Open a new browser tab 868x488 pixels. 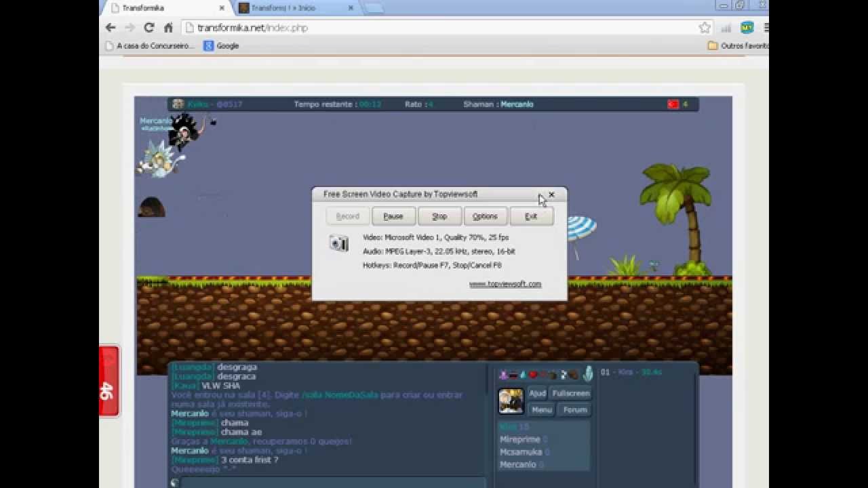point(374,8)
